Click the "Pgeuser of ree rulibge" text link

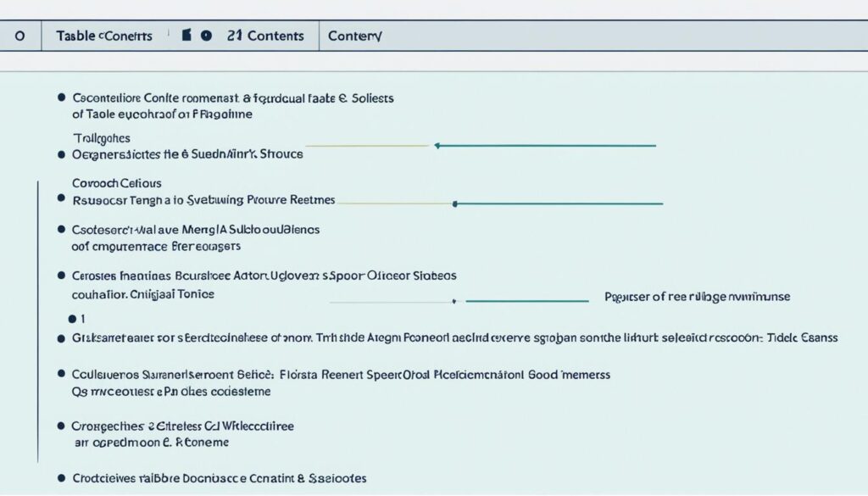(x=697, y=297)
